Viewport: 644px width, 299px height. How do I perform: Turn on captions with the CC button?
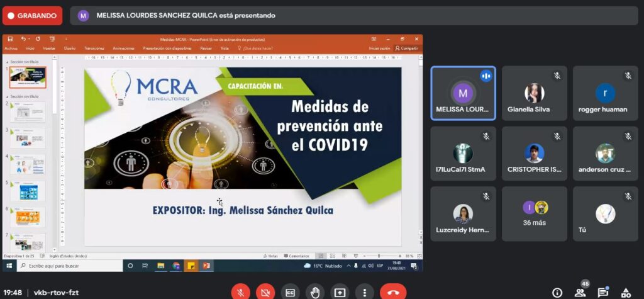click(x=290, y=292)
